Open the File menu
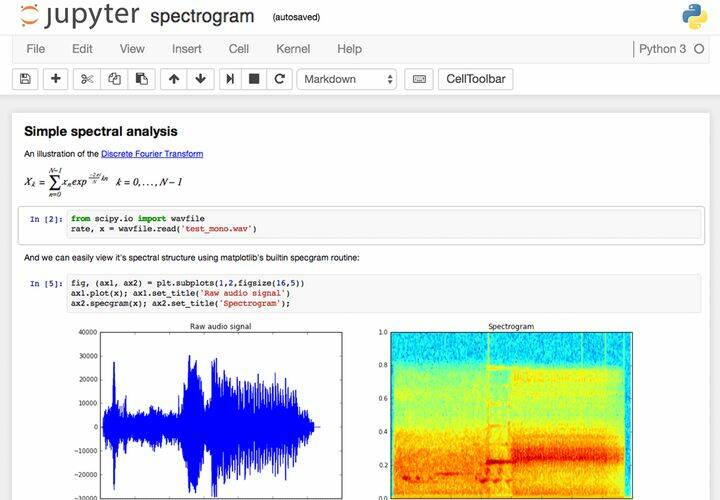The image size is (720, 500). coord(36,49)
